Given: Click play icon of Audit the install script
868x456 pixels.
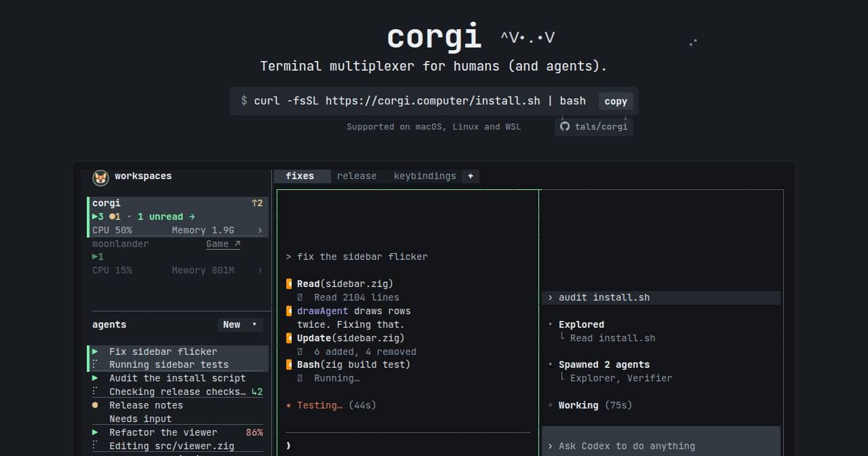Looking at the screenshot, I should [x=95, y=378].
